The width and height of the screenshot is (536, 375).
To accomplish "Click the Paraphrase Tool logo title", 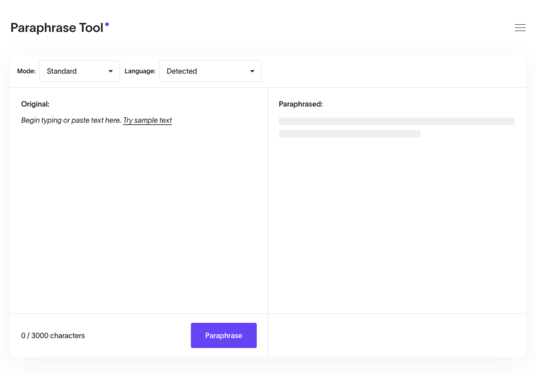I will 59,28.
